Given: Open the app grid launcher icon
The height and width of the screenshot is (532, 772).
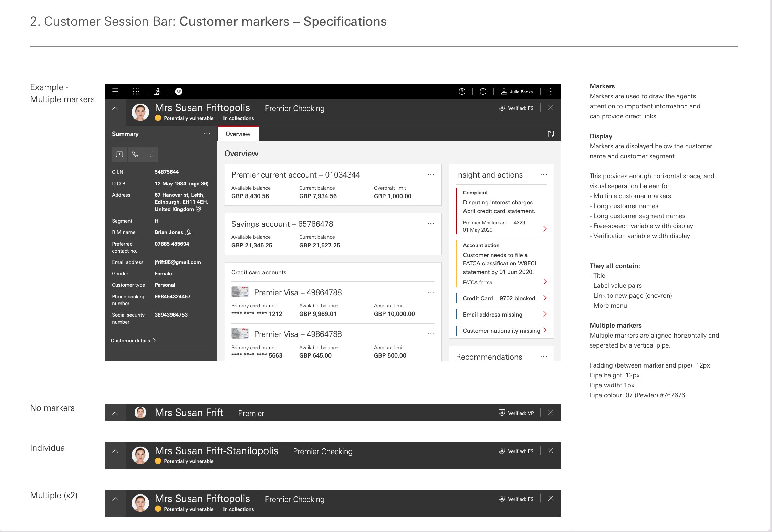Looking at the screenshot, I should 136,92.
